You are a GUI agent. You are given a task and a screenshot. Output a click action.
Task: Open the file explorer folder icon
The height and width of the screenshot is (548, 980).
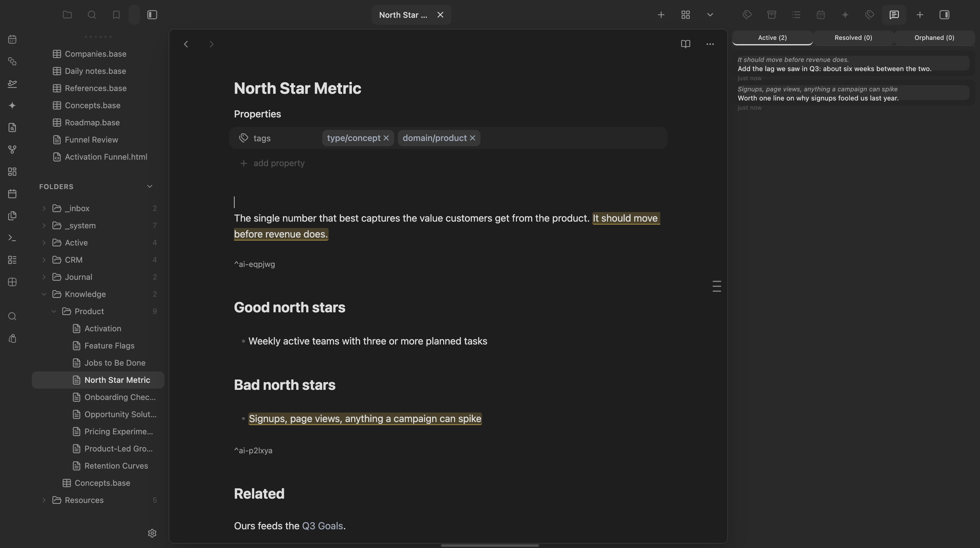[x=67, y=15]
